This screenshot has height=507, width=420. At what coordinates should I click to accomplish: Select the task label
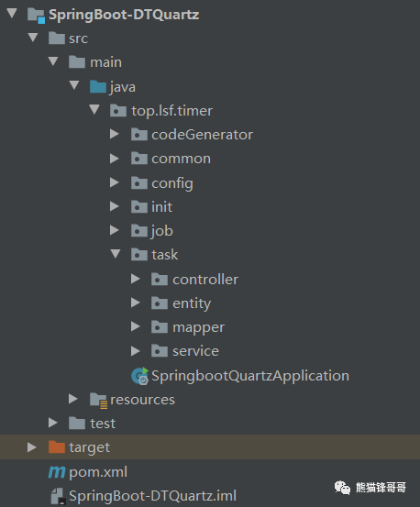[x=165, y=255]
